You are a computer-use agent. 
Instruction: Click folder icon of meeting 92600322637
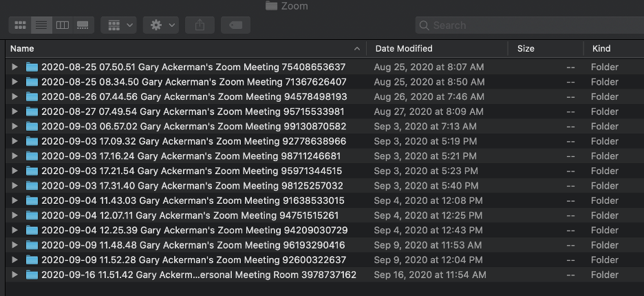click(x=32, y=260)
